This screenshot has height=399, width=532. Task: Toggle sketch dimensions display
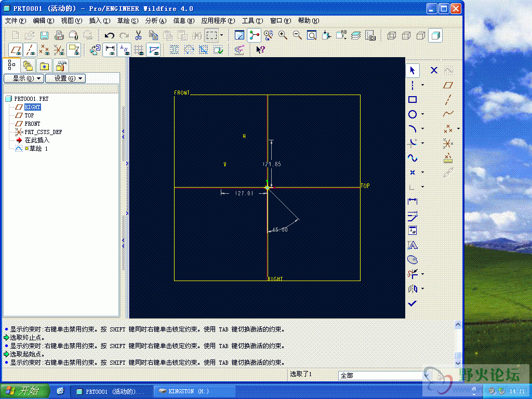point(110,50)
